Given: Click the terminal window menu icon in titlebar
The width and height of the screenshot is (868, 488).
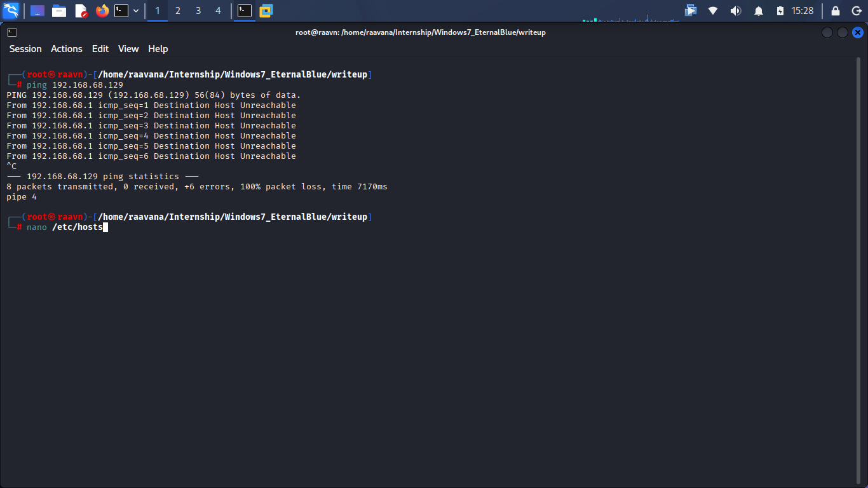Looking at the screenshot, I should 12,32.
